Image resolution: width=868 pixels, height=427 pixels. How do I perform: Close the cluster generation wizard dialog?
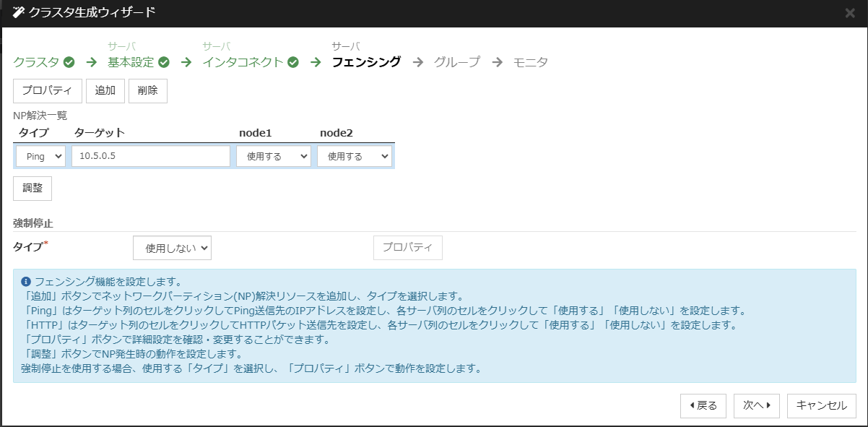click(850, 13)
